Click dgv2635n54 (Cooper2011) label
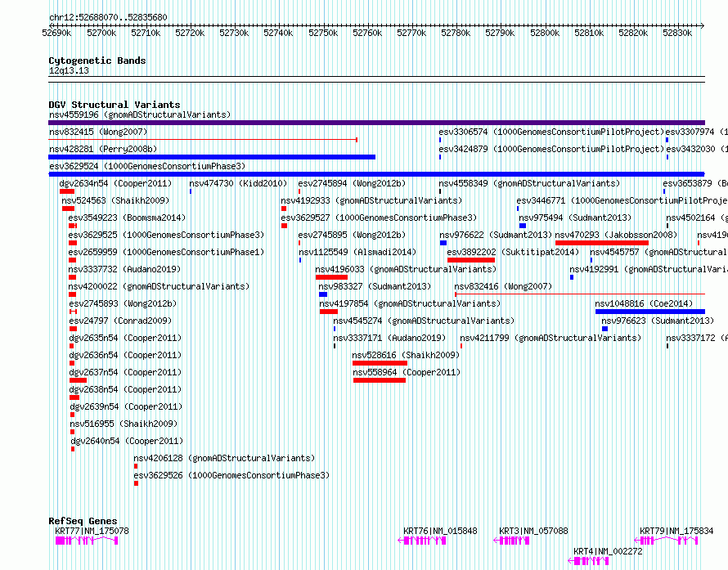 (126, 338)
